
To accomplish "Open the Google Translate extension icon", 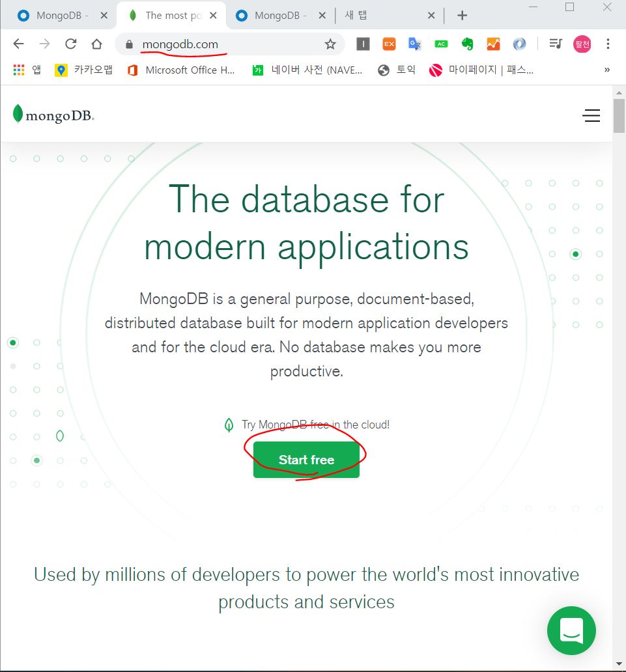I will tap(414, 44).
